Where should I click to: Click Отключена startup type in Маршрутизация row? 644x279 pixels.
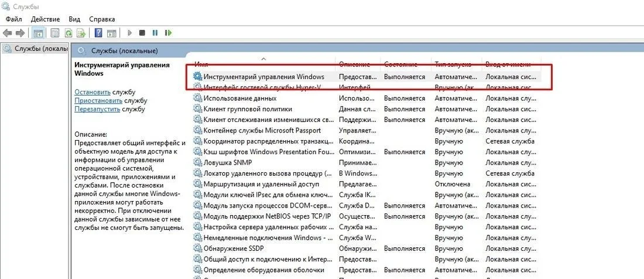(453, 184)
